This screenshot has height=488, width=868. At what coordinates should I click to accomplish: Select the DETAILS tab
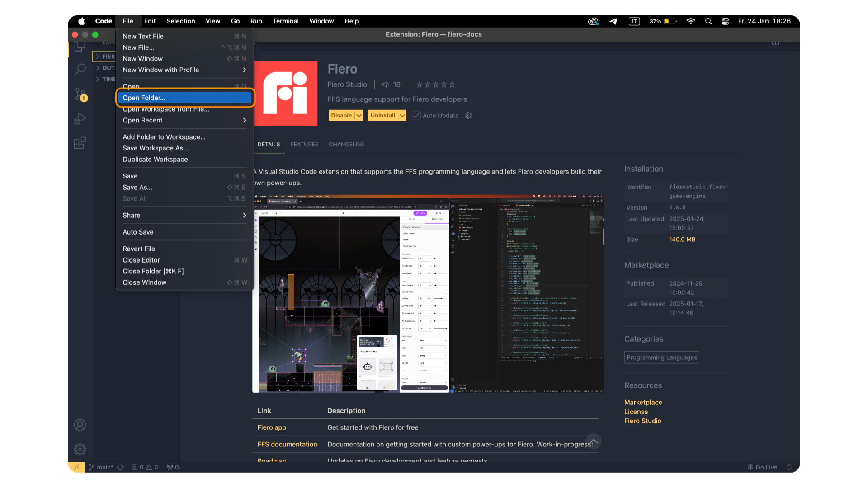pos(269,145)
